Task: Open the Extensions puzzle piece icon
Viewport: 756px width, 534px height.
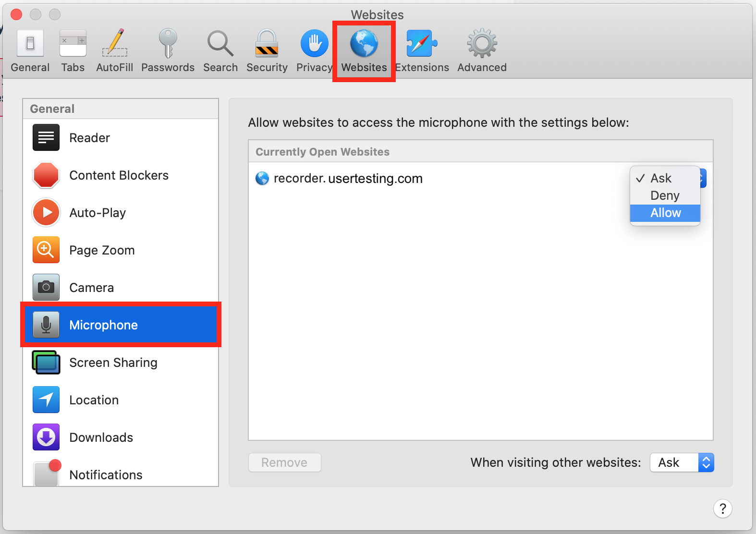Action: [x=422, y=43]
